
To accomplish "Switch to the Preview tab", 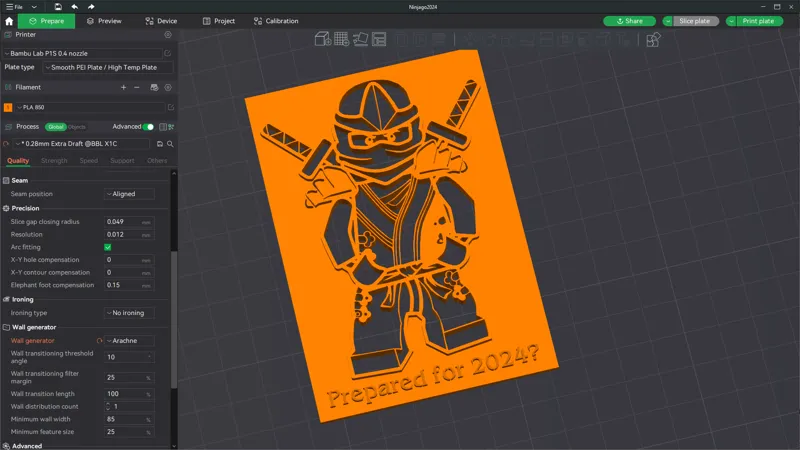I will tap(104, 21).
